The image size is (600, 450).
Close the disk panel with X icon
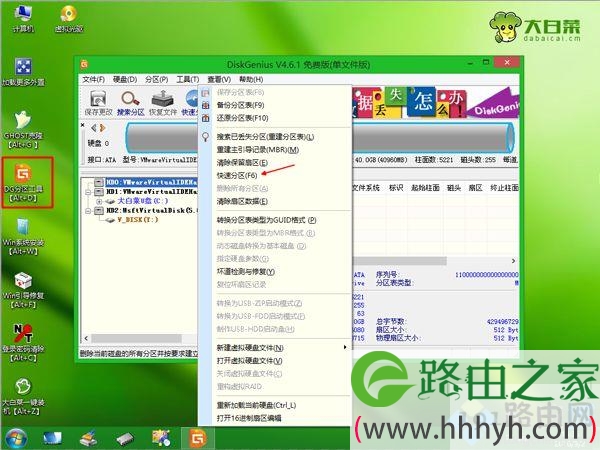[83, 125]
